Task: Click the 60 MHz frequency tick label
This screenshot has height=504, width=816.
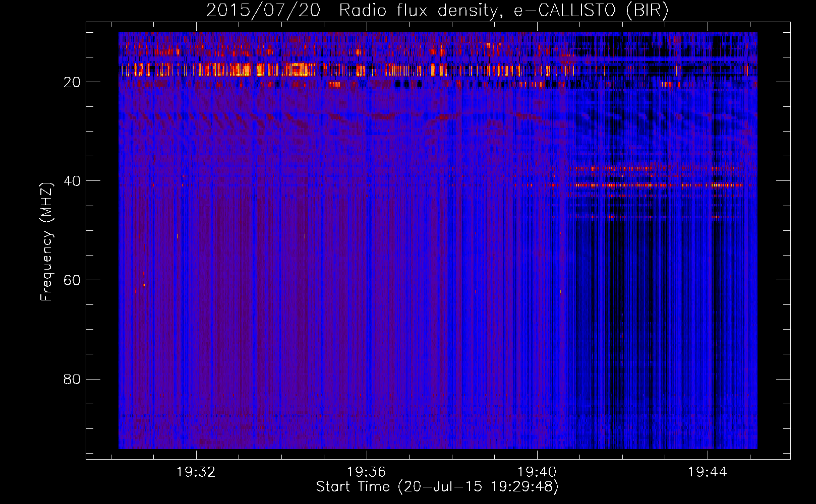Action: [x=72, y=280]
